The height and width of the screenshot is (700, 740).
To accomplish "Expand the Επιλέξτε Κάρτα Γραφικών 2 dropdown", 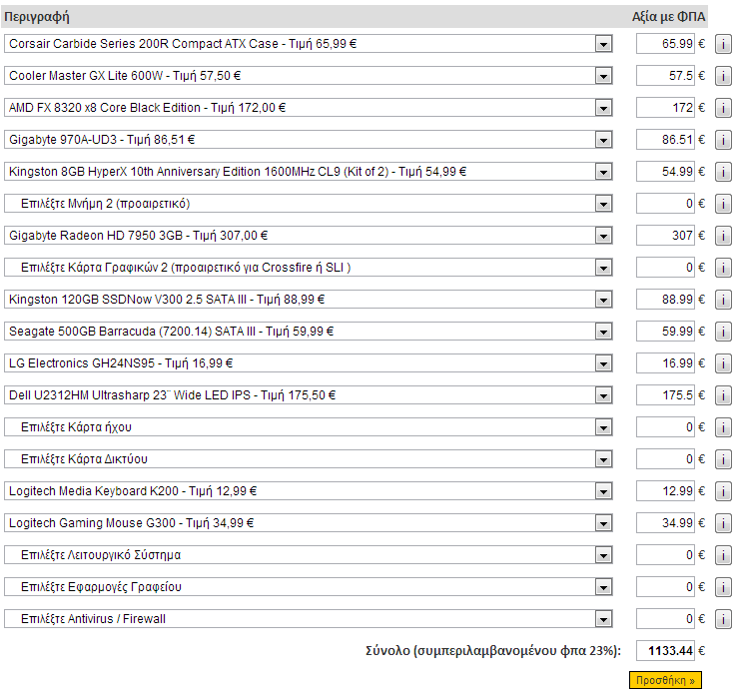I will tap(309, 268).
